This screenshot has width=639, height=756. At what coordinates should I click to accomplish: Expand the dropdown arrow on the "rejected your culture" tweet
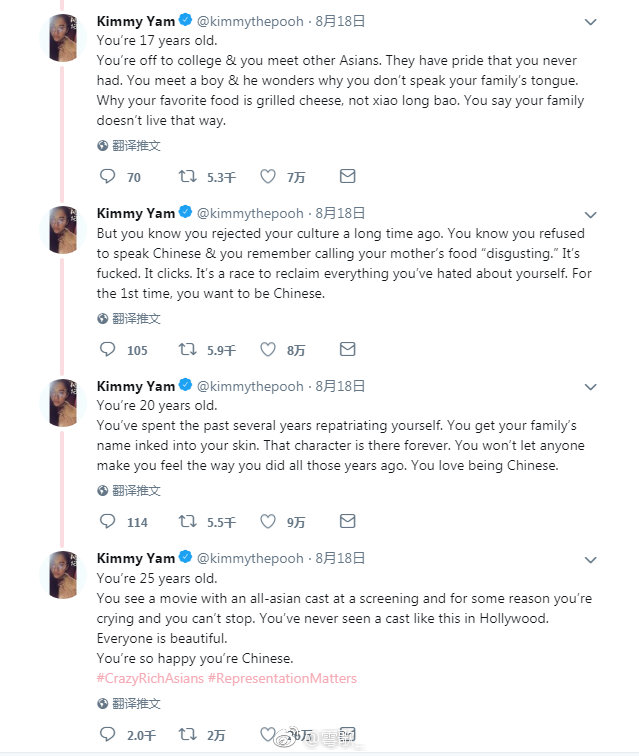(x=590, y=214)
